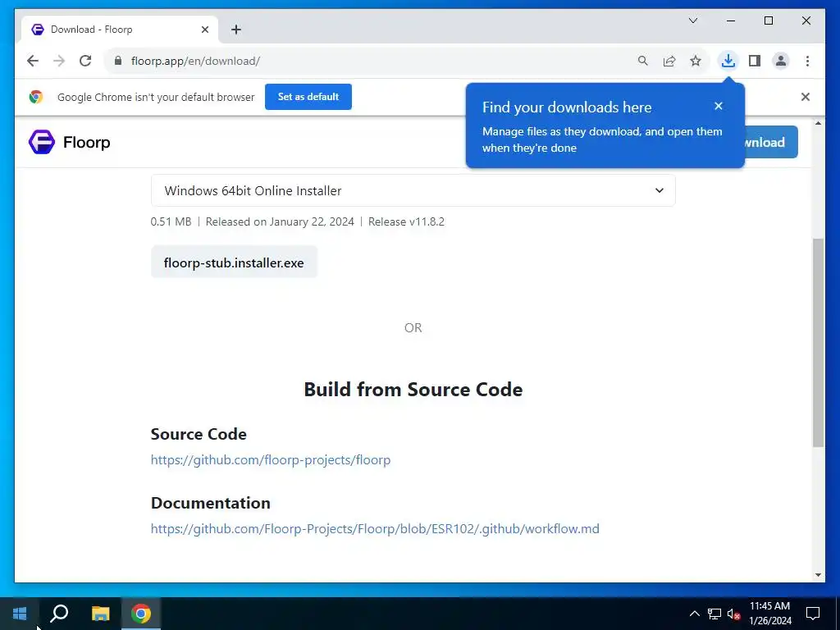This screenshot has height=630, width=840.
Task: Open the Windows Start menu
Action: click(x=20, y=614)
